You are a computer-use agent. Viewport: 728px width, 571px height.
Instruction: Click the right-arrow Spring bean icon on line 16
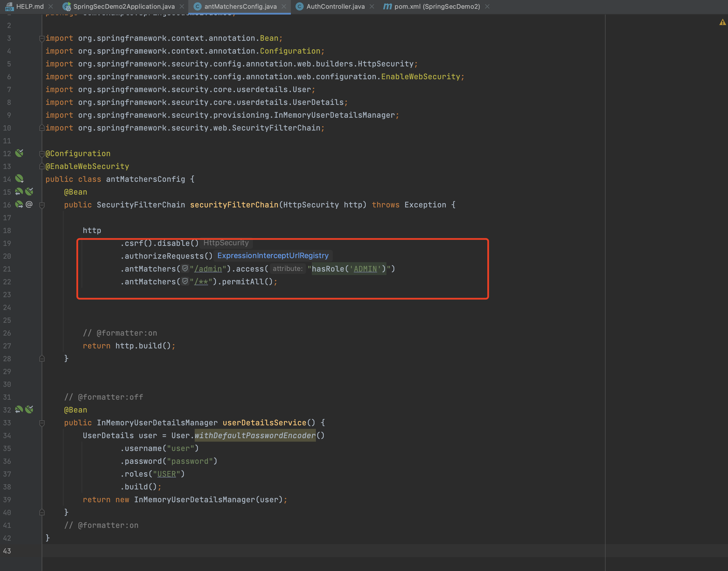tap(19, 204)
